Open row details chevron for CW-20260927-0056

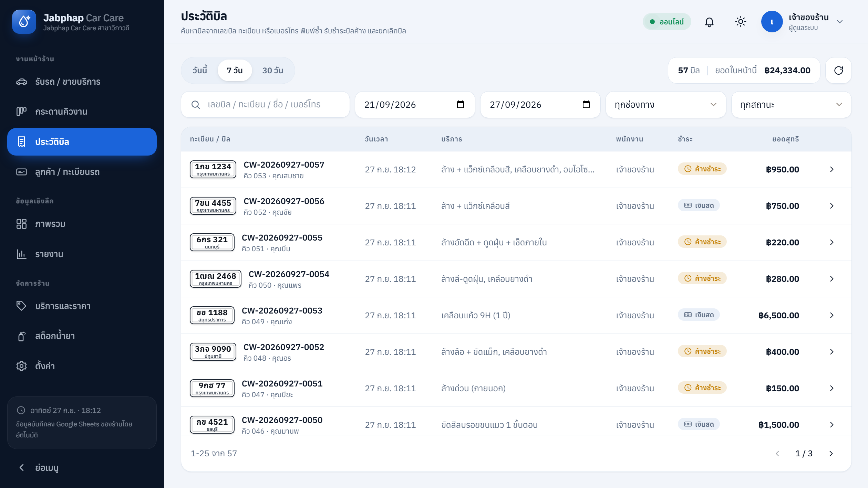[x=831, y=206]
